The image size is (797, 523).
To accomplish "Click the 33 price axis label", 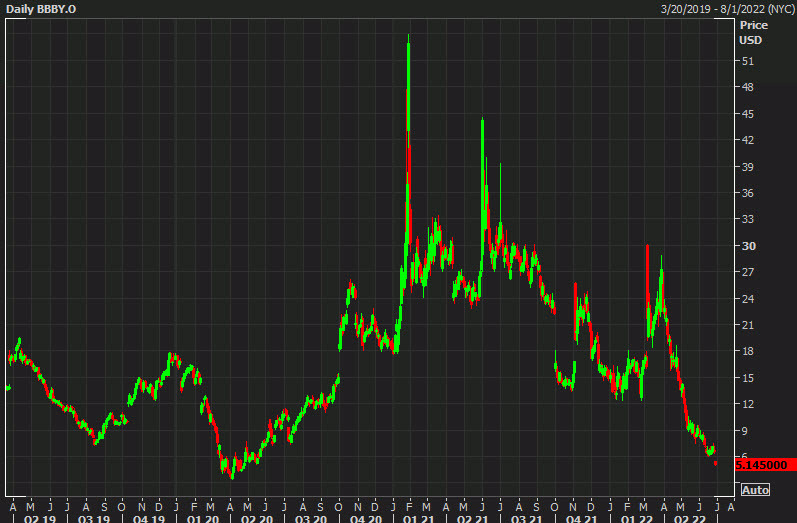I will pos(748,219).
